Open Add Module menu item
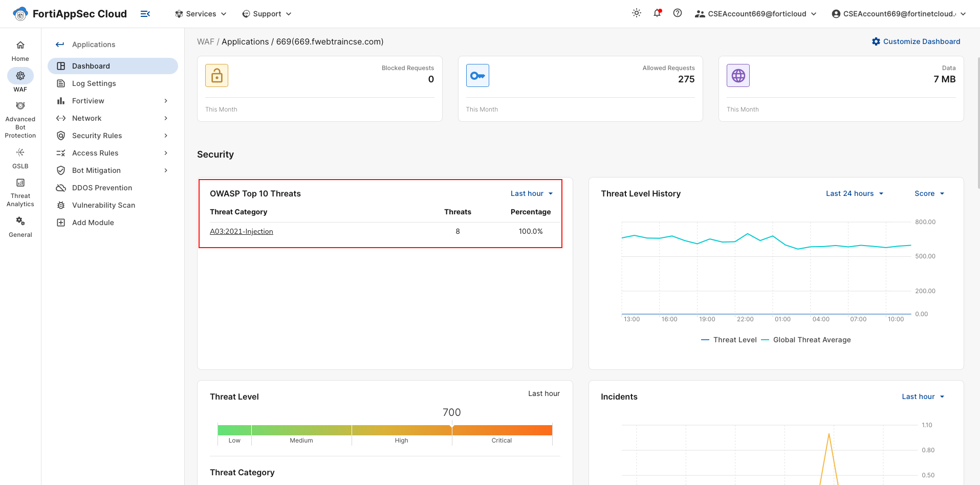This screenshot has width=980, height=485. click(x=113, y=223)
